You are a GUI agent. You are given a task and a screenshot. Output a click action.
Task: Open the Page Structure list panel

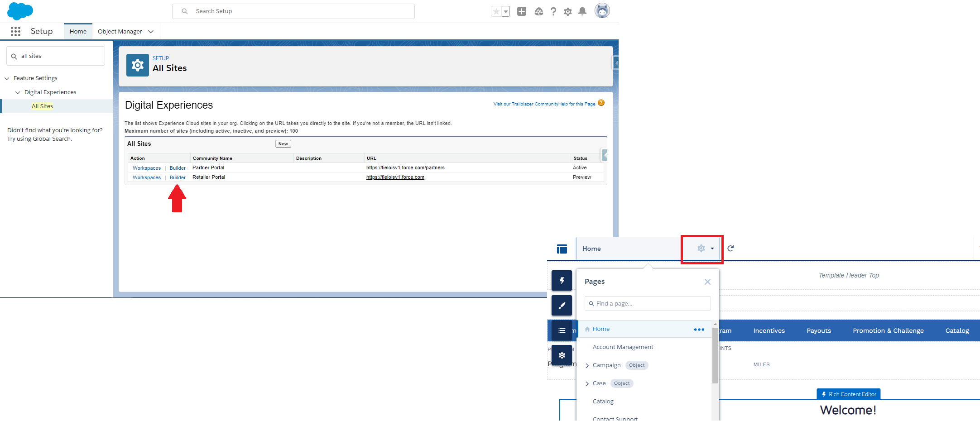point(562,330)
